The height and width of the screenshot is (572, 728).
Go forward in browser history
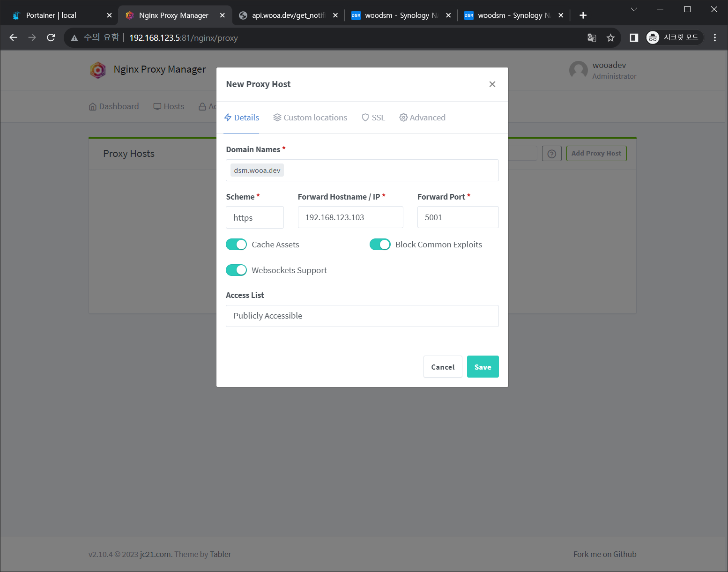[x=32, y=37]
